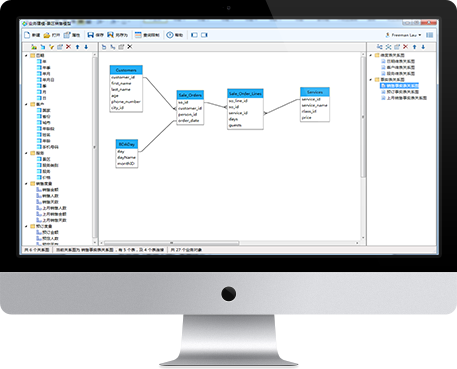The height and width of the screenshot is (369, 457).
Task: Click the blue up arrow in left panel toolbar
Action: point(77,47)
